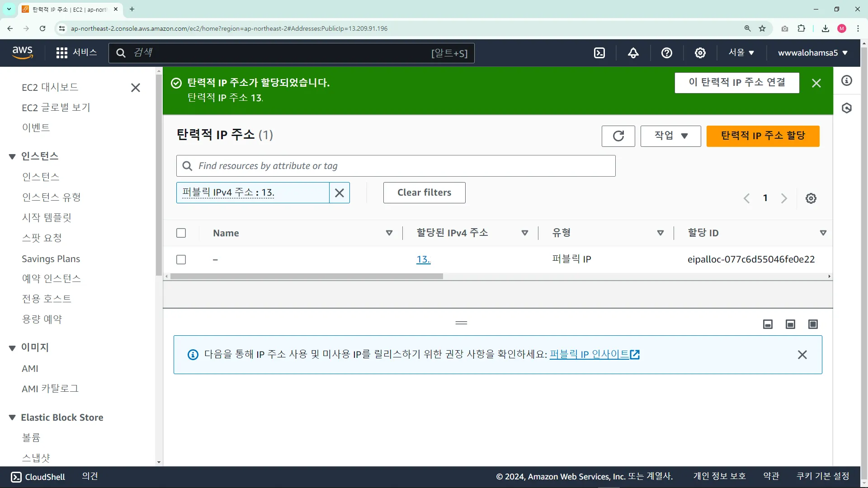Open the services grid menu

62,53
